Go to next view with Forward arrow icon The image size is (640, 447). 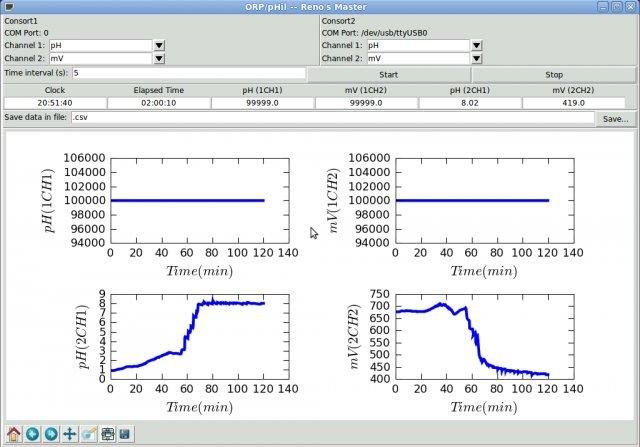click(51, 434)
